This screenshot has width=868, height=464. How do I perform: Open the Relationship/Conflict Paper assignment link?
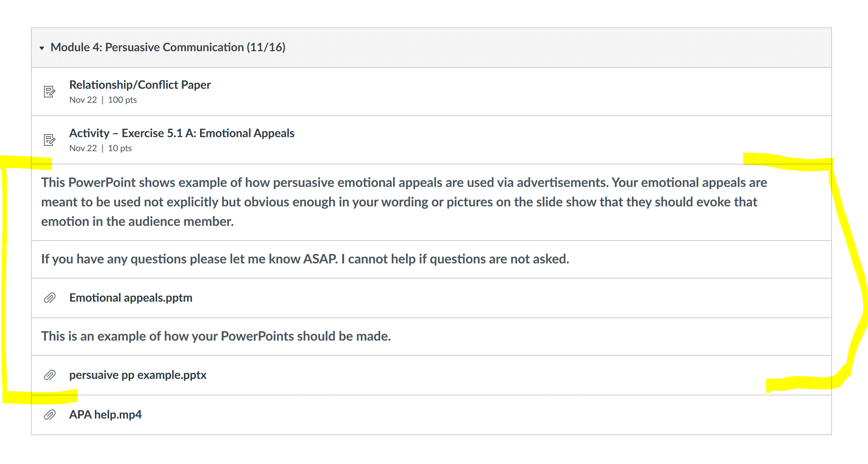pos(140,85)
